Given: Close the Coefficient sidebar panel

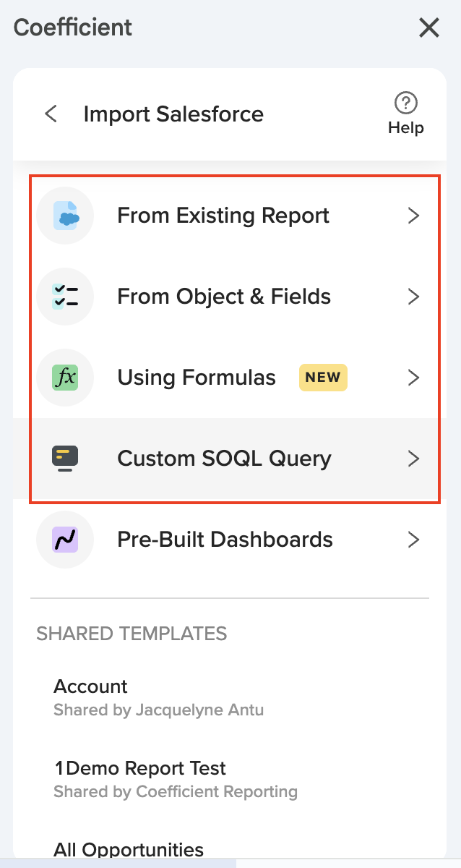Looking at the screenshot, I should click(x=429, y=28).
